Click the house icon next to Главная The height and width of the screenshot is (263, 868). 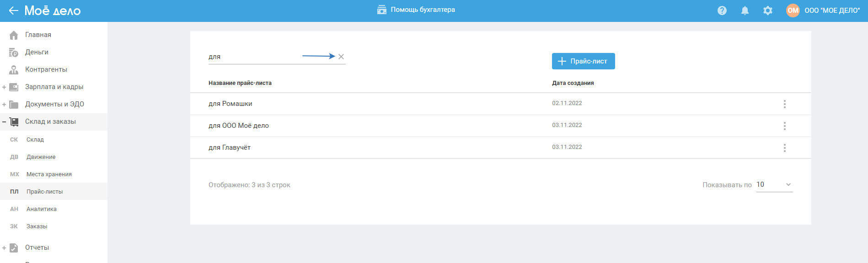pos(14,35)
